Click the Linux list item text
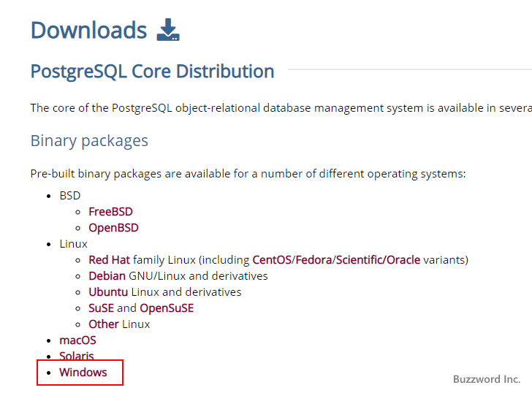This screenshot has height=393, width=532. (x=73, y=244)
